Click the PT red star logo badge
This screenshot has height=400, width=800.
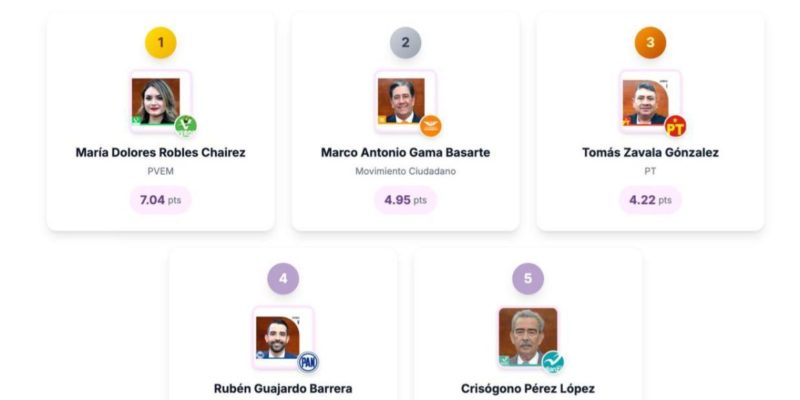(676, 125)
